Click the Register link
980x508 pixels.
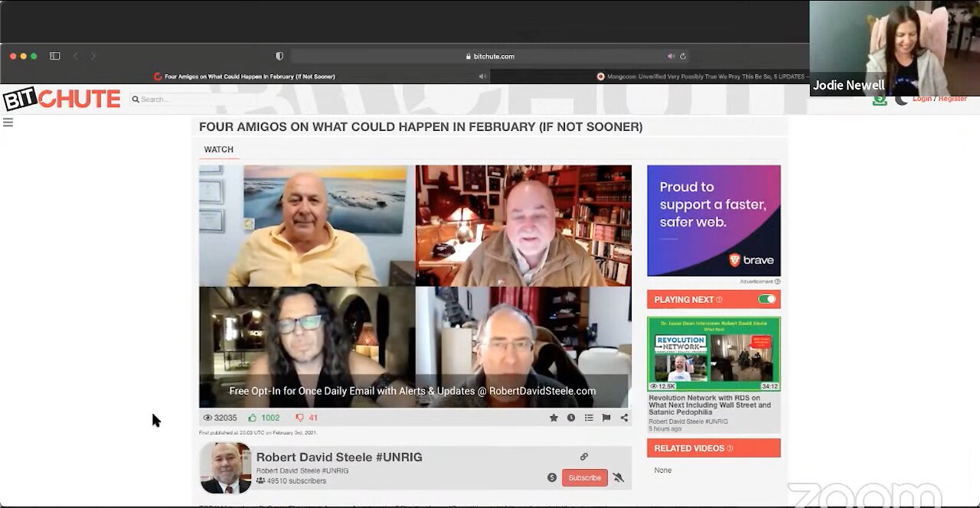coord(952,99)
